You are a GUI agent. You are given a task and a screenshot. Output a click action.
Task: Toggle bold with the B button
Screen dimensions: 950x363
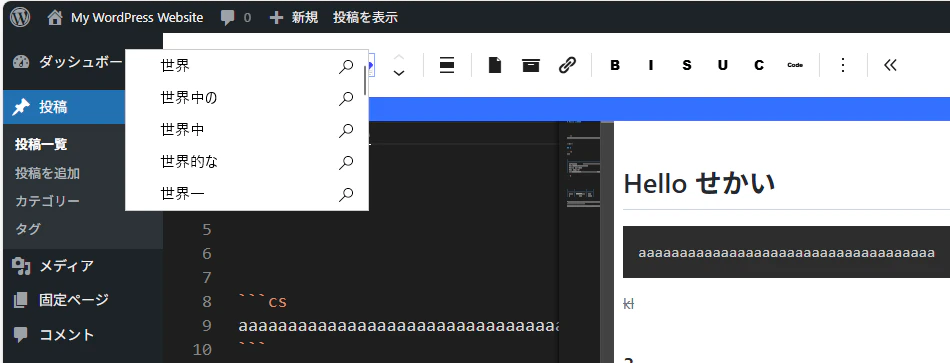[615, 65]
